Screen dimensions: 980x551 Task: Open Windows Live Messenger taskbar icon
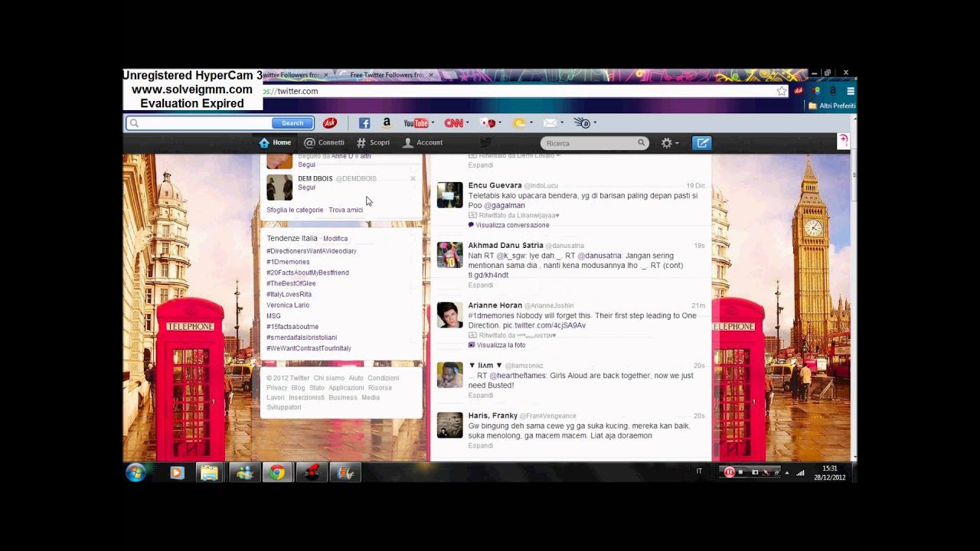(x=244, y=473)
